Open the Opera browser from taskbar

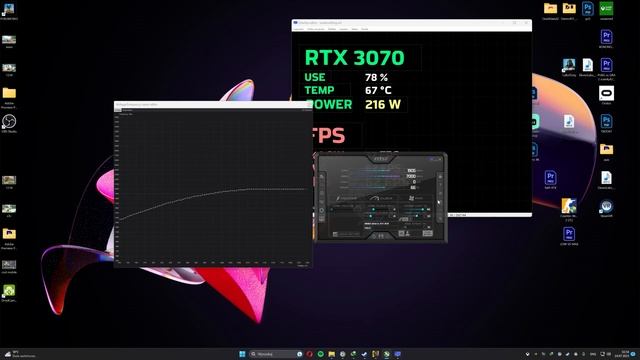coord(310,354)
